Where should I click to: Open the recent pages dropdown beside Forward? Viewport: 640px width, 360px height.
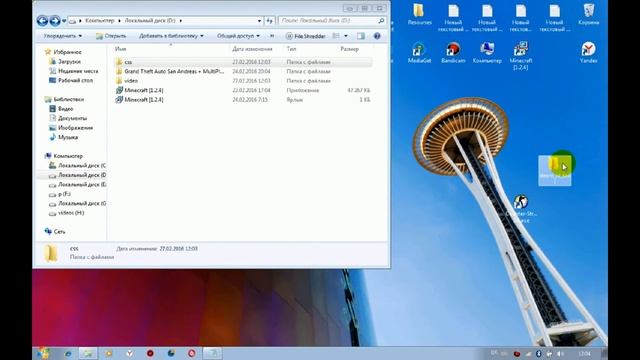coord(64,21)
